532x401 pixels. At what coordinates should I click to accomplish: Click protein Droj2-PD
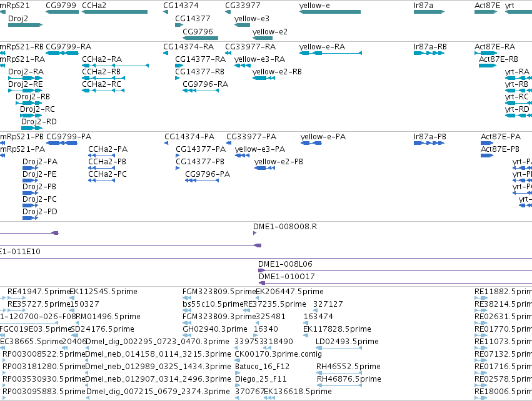click(39, 212)
